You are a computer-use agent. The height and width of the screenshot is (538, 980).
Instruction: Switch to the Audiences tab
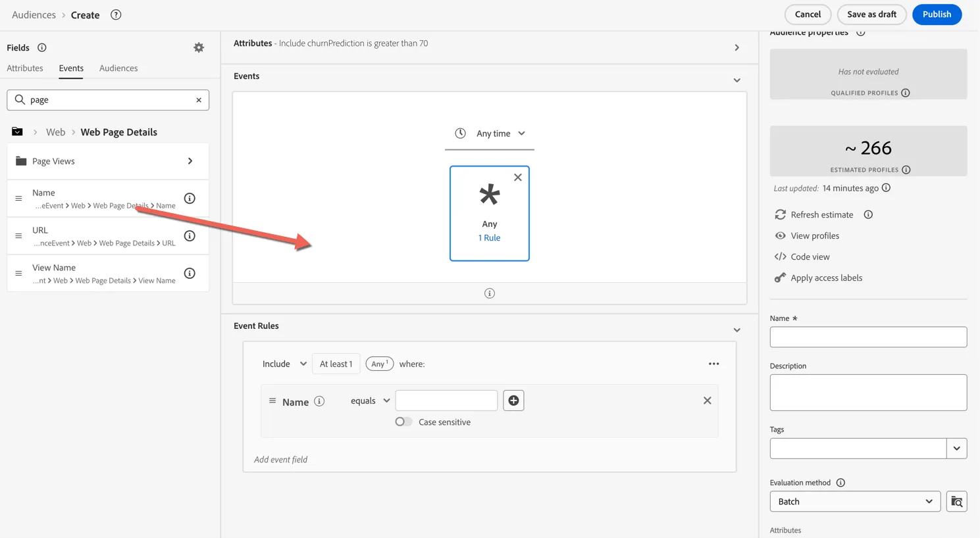point(118,68)
